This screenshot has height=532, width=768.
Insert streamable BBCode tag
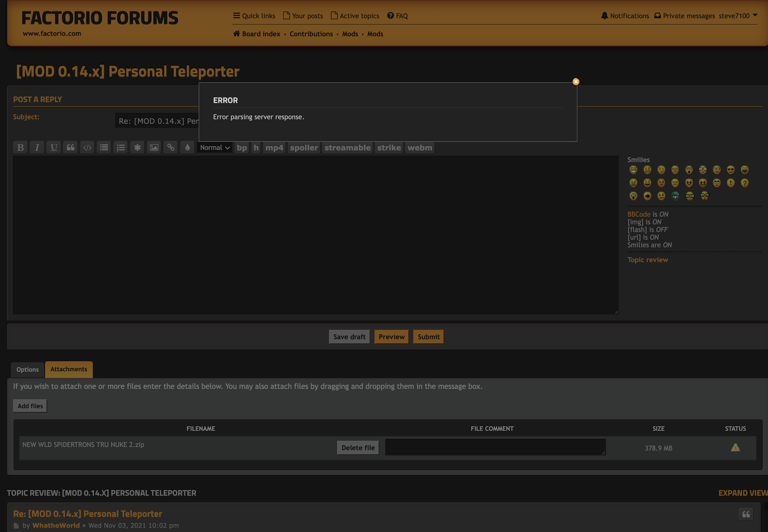tap(348, 148)
